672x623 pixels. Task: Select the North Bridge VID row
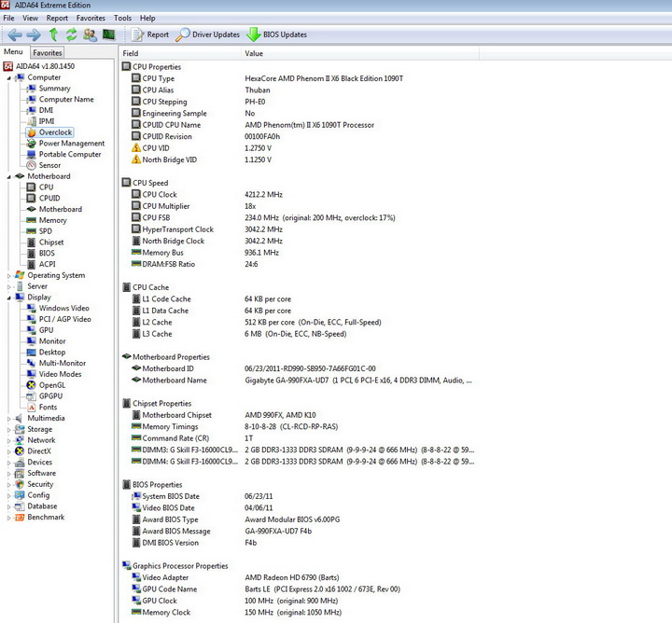[x=300, y=159]
